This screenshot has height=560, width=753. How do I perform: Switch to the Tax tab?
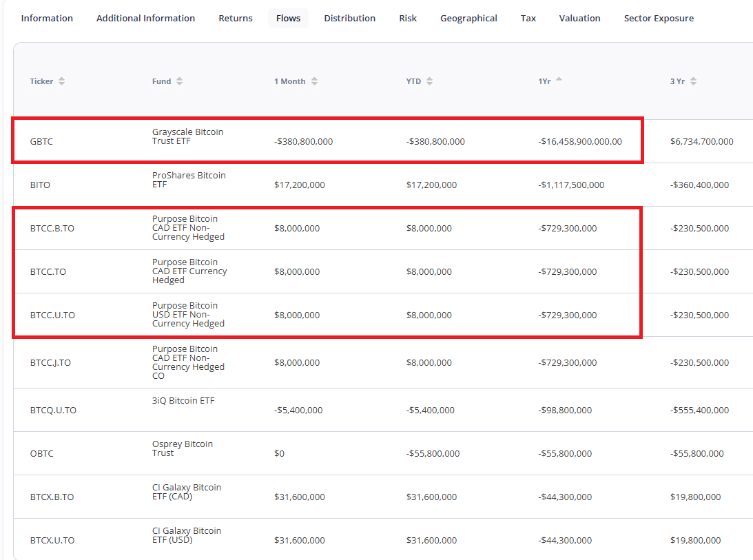pyautogui.click(x=528, y=19)
